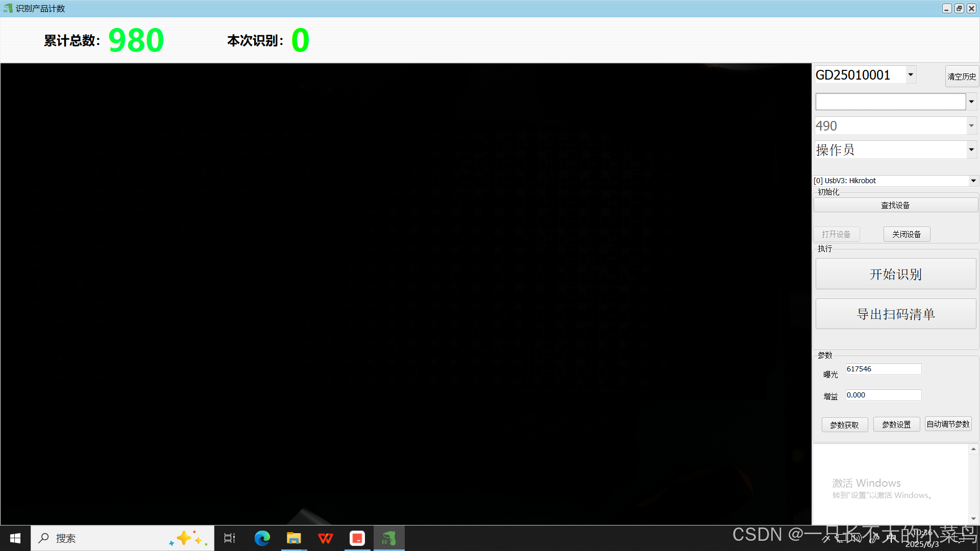Open WPS Office taskbar icon
The width and height of the screenshot is (980, 551).
pos(326,538)
